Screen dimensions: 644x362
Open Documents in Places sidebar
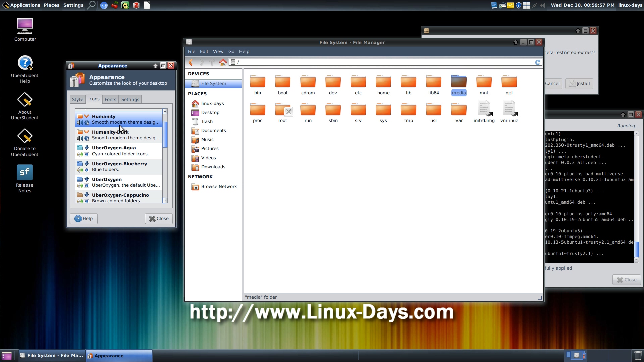coord(213,131)
